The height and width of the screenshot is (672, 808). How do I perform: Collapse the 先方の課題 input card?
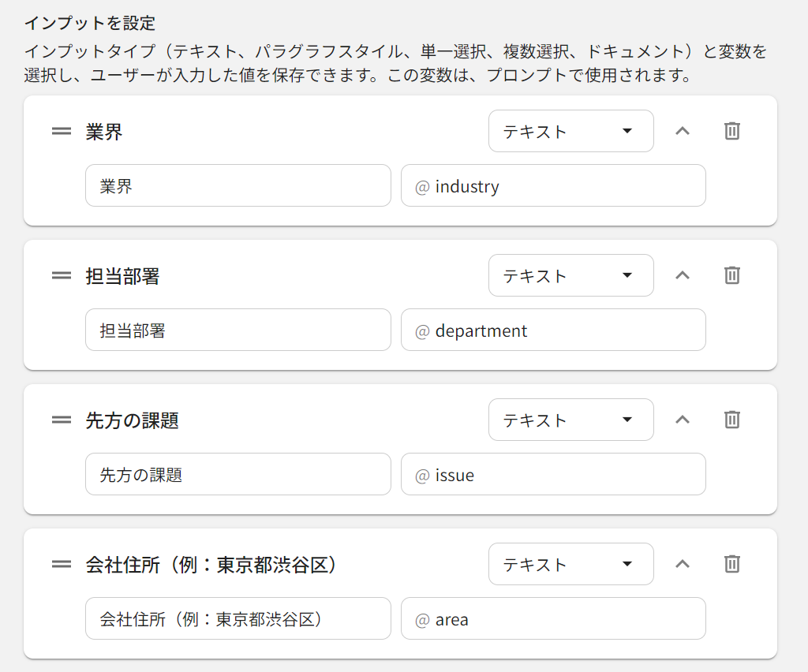click(x=683, y=420)
